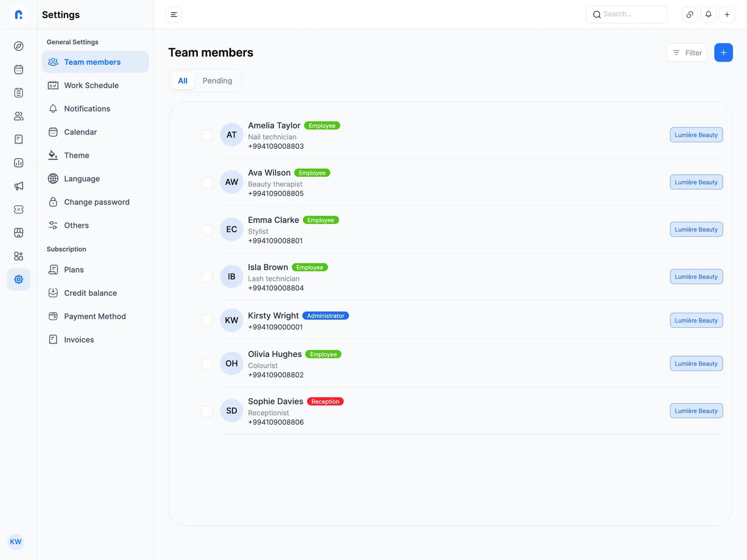The width and height of the screenshot is (747, 560).
Task: Check the box for Ava Wilson
Action: (x=207, y=182)
